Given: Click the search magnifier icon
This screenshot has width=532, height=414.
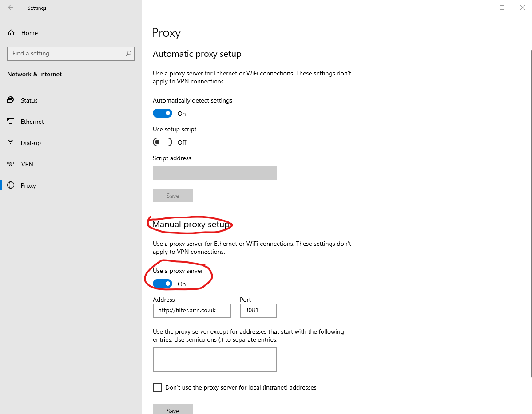Looking at the screenshot, I should 129,53.
